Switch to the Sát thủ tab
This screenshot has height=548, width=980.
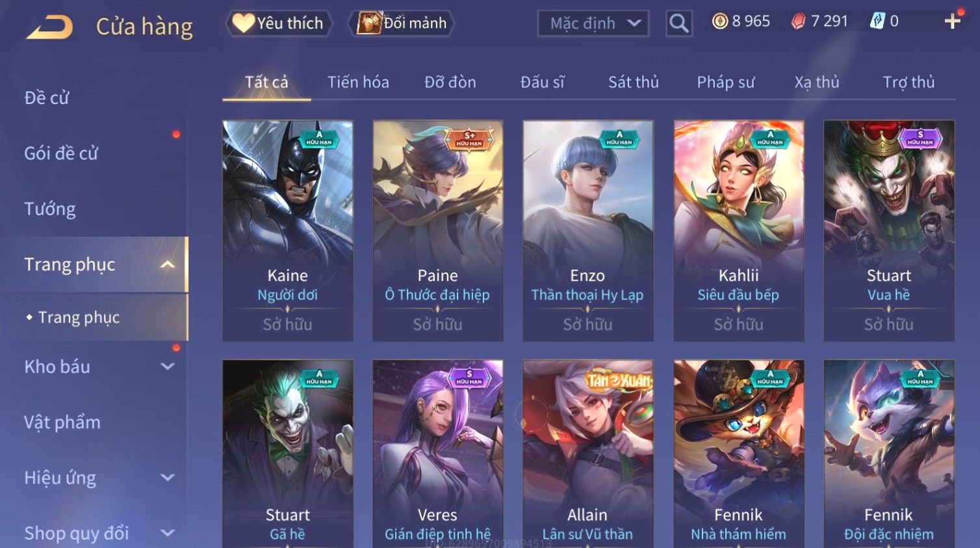pos(634,83)
